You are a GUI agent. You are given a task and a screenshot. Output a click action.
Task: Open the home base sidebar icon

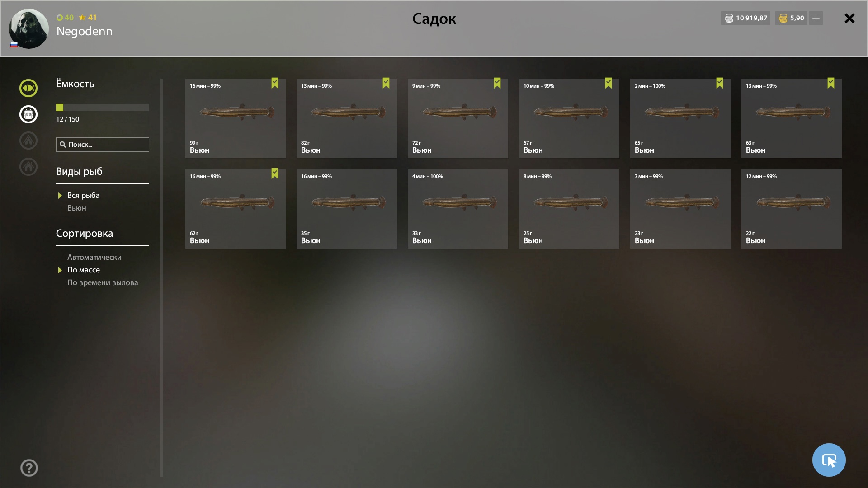pos(28,167)
